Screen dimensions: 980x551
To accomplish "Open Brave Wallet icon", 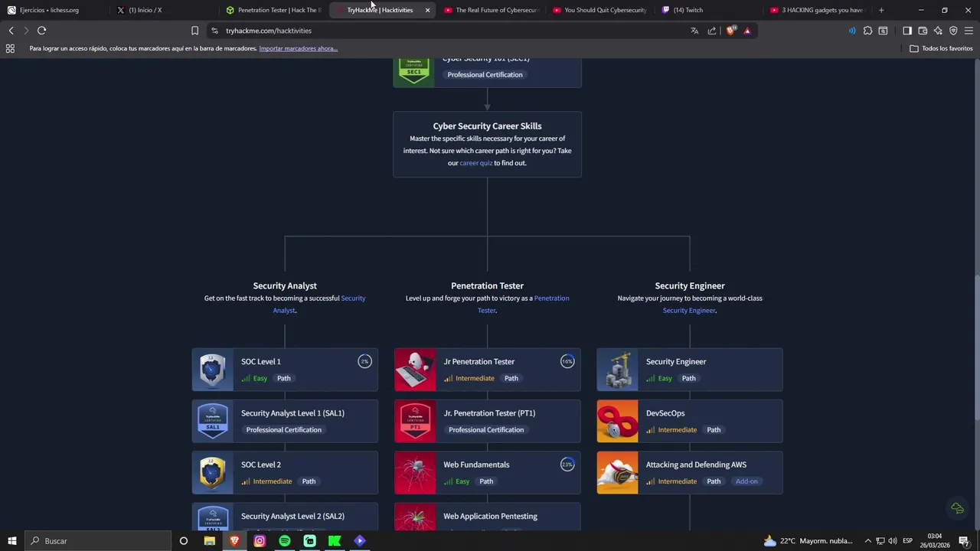I will 923,31.
